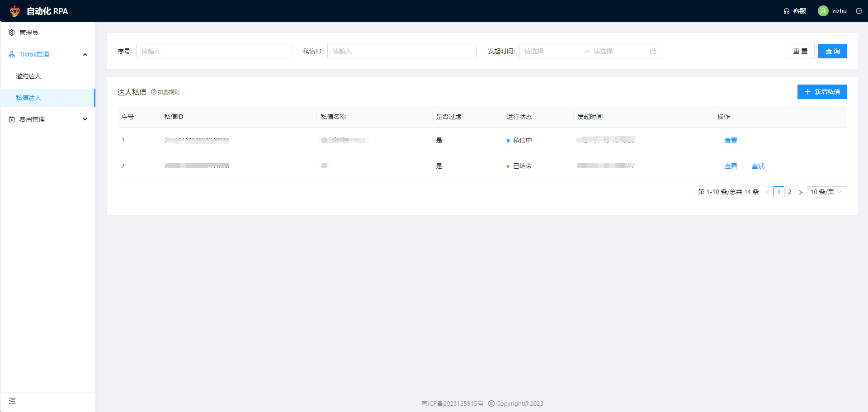Click calendar icon in date range picker
This screenshot has height=412, width=868.
(x=653, y=51)
